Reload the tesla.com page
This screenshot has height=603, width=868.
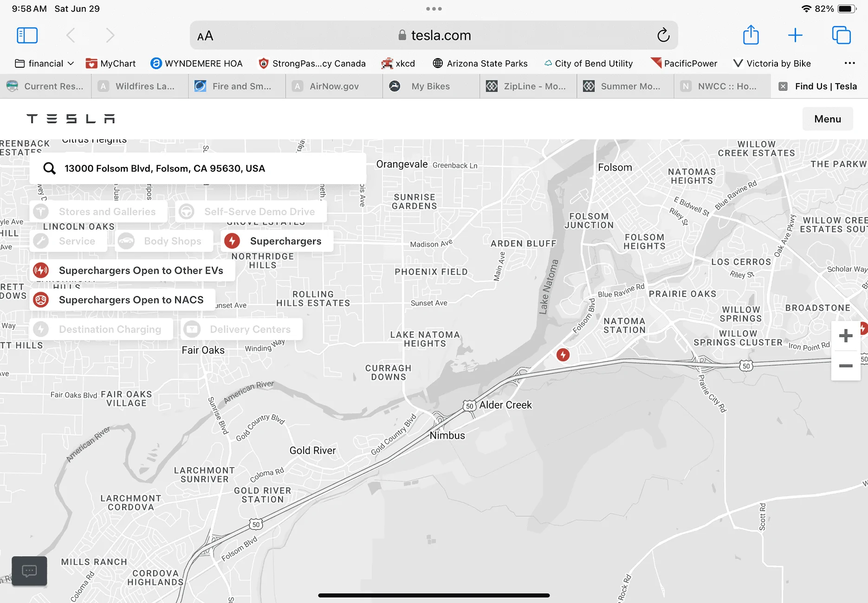pyautogui.click(x=663, y=35)
